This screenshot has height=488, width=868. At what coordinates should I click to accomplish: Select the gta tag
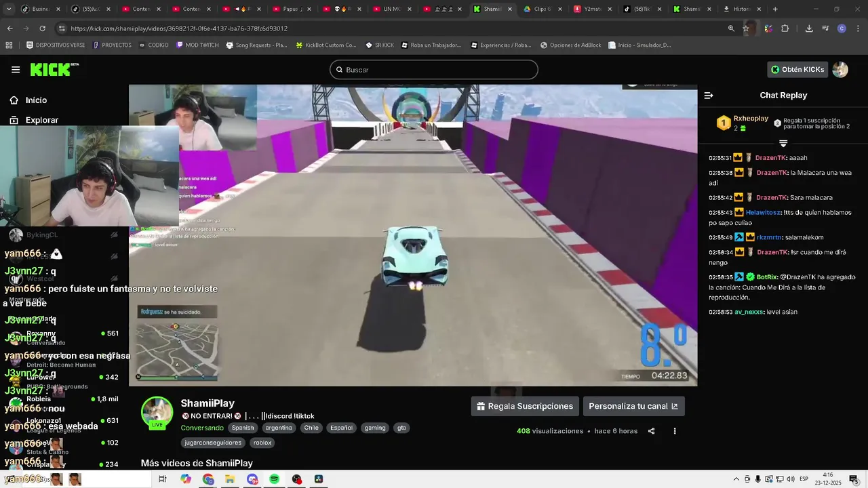(401, 428)
